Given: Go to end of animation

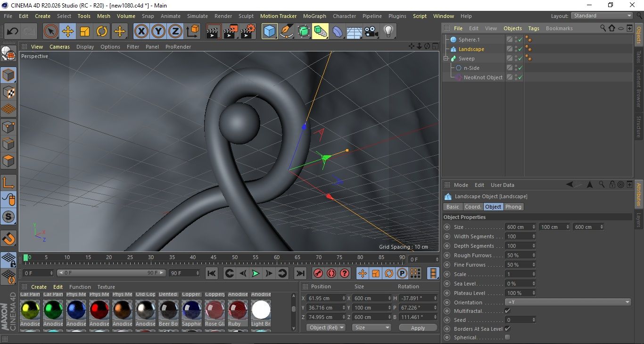Looking at the screenshot, I should pos(300,273).
